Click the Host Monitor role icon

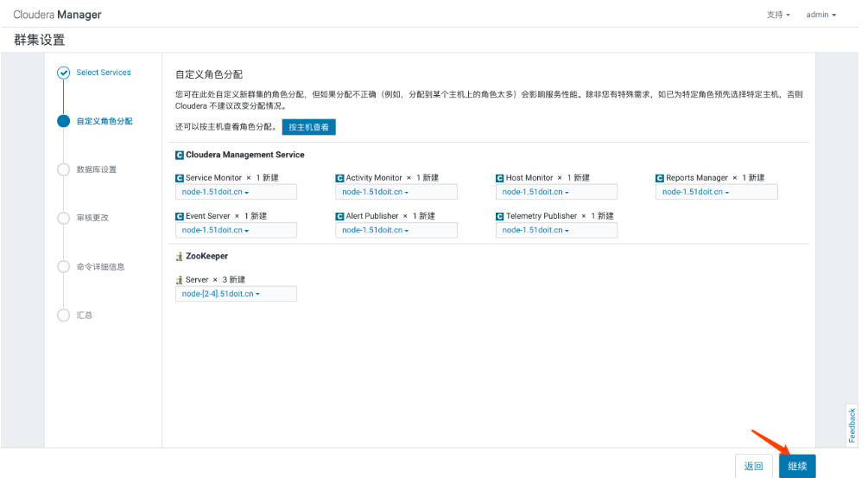pyautogui.click(x=499, y=178)
